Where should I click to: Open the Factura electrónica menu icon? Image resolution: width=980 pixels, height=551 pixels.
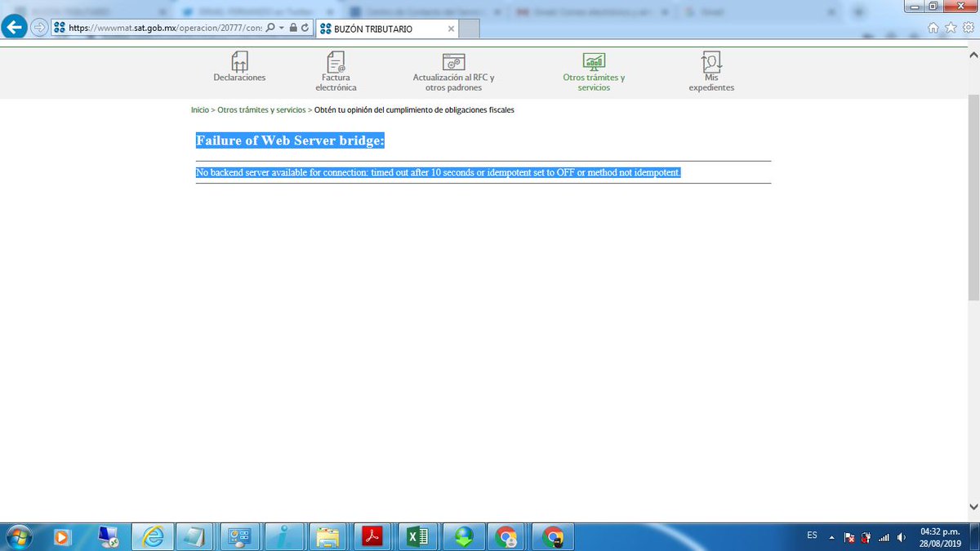point(336,61)
